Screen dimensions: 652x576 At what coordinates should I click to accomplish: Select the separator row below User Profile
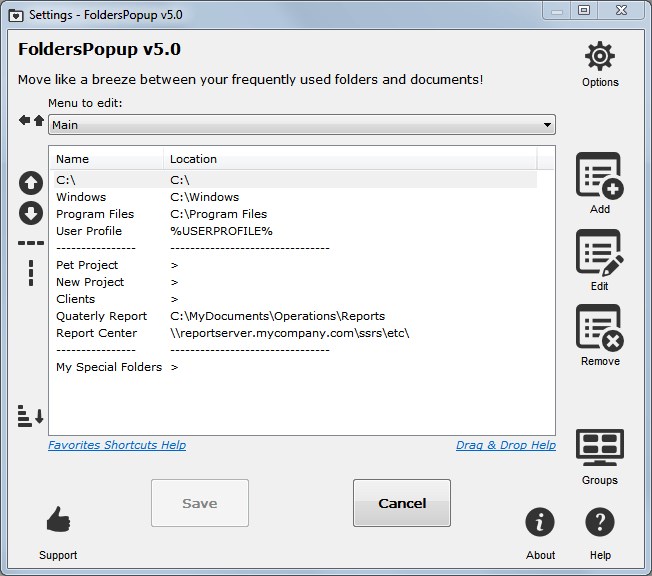tap(295, 248)
